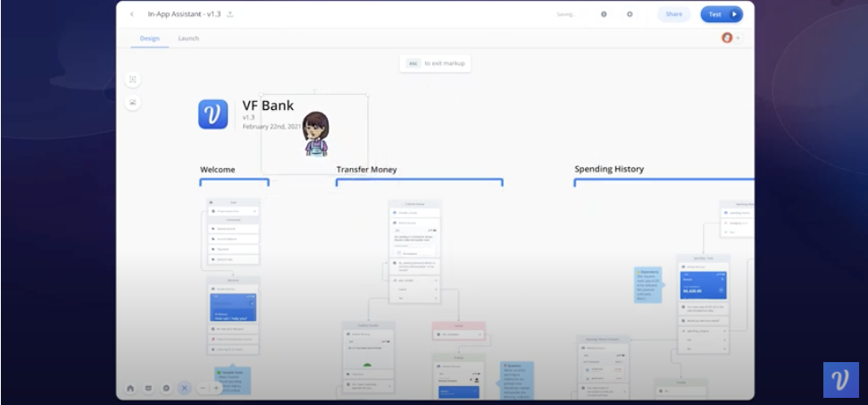
Task: Click the 'How can I help you?' visual card
Action: (233, 308)
